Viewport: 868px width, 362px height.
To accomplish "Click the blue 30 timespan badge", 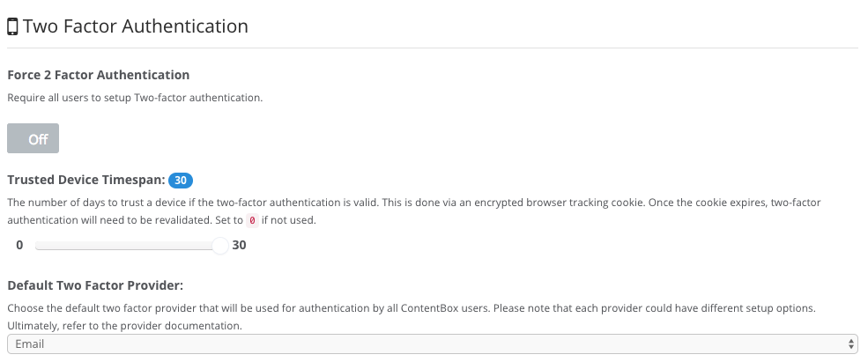I will pos(181,181).
